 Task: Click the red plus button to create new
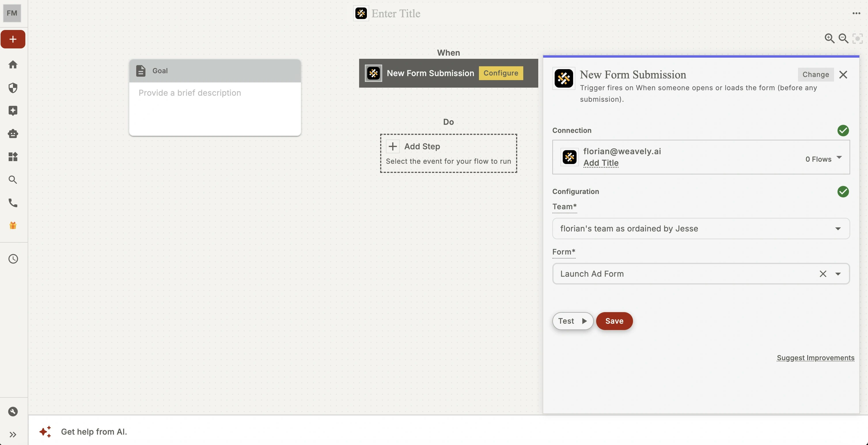tap(13, 39)
